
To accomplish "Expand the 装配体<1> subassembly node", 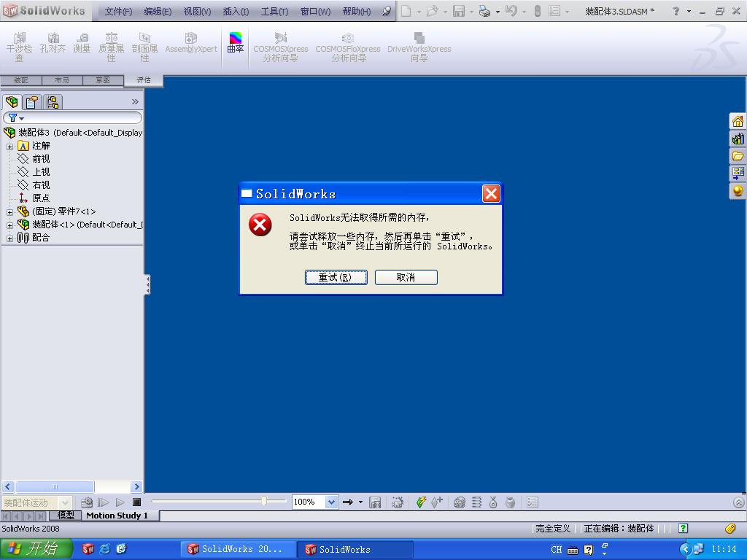I will coord(9,225).
